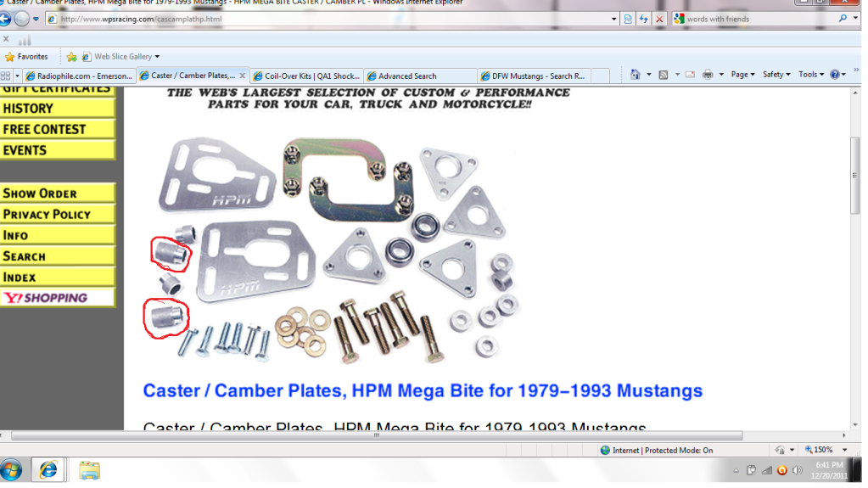868x488 pixels.
Task: Click the Read Mail envelope icon
Action: coord(691,74)
